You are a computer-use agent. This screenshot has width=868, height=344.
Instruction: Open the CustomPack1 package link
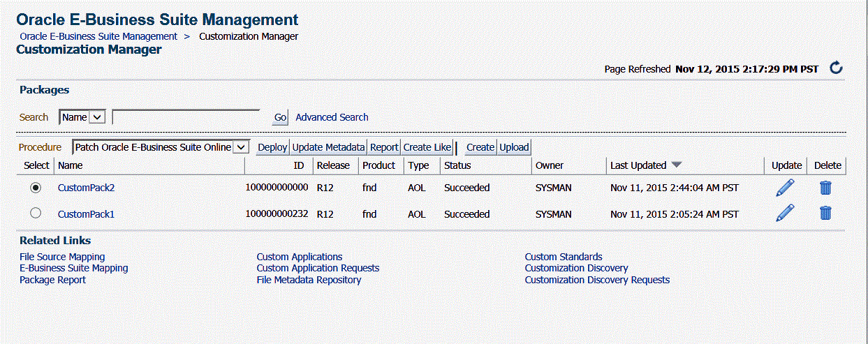pos(86,214)
